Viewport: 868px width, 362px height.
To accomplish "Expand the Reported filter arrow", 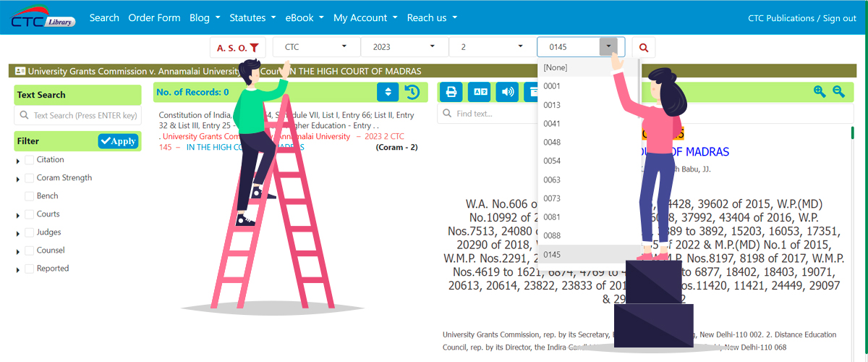I will tap(18, 269).
